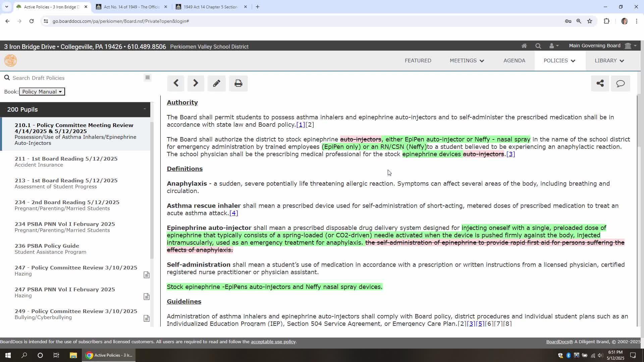Open the AGENDA menu item
Image resolution: width=644 pixels, height=362 pixels.
tap(514, 61)
